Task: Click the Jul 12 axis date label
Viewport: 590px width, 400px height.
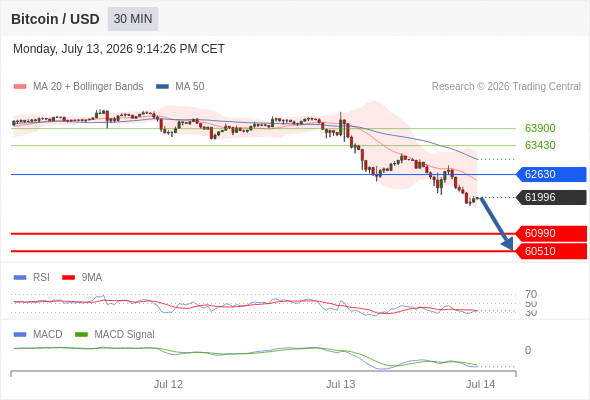Action: pos(168,384)
